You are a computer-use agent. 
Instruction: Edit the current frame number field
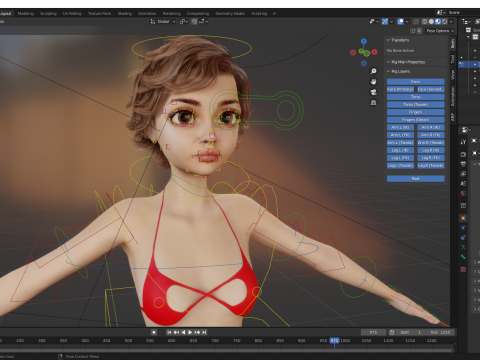coord(373,332)
